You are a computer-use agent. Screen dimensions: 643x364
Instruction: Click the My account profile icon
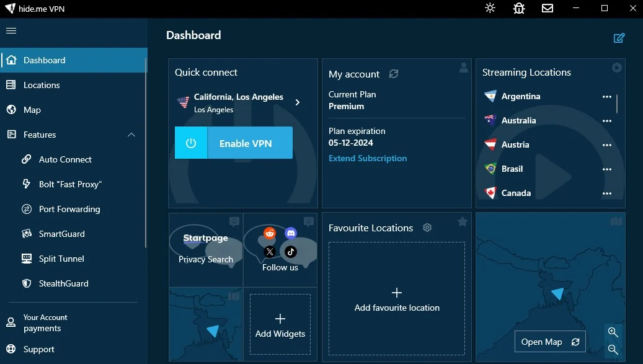click(x=464, y=68)
